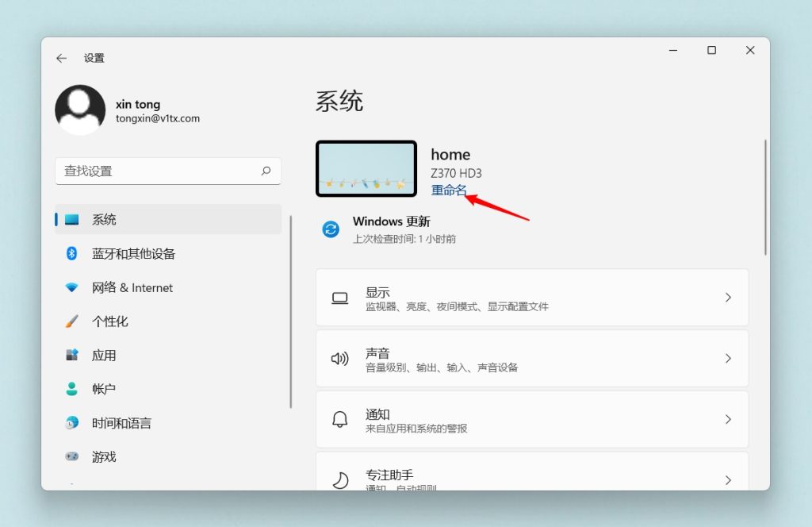
Task: Click the gaming controller icon
Action: pos(72,456)
